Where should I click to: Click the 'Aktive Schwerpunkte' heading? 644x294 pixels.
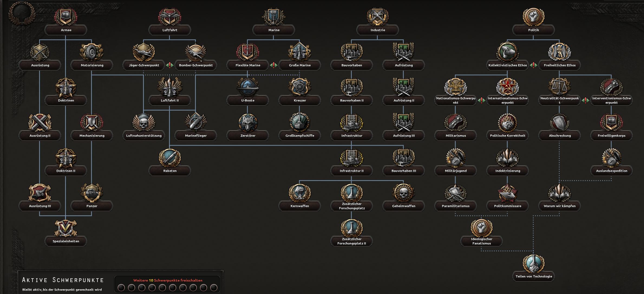(x=63, y=280)
